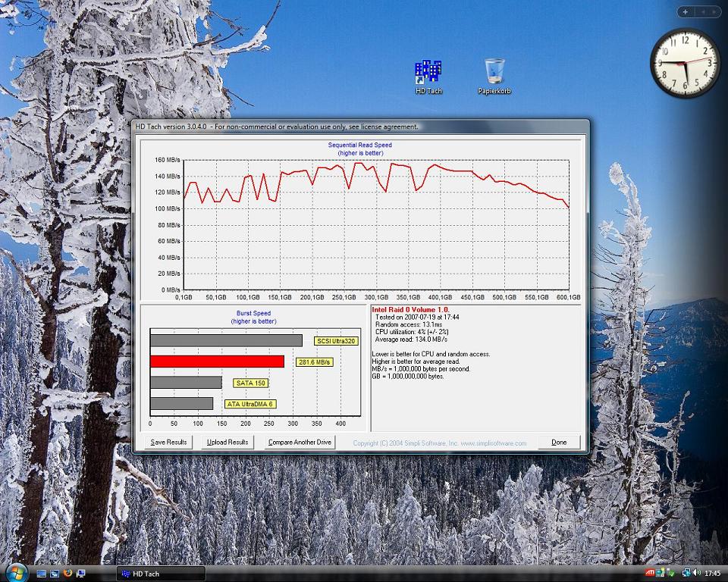Image resolution: width=728 pixels, height=582 pixels.
Task: Click the analog clock gadget
Action: (x=686, y=63)
